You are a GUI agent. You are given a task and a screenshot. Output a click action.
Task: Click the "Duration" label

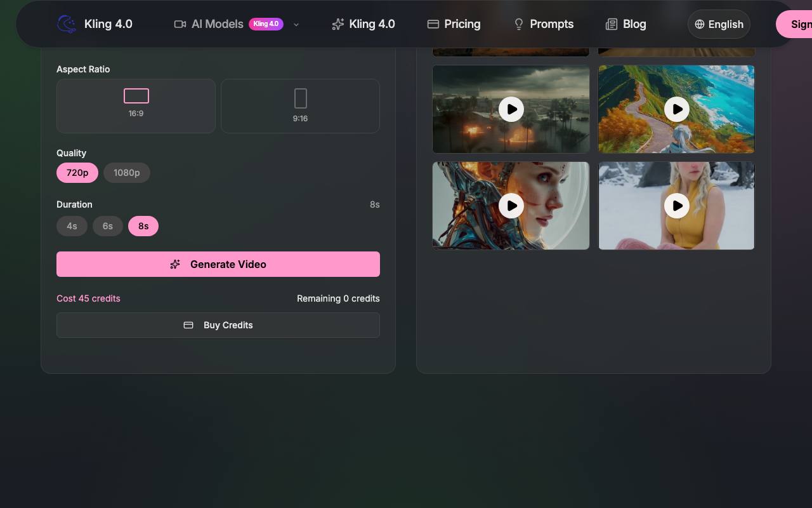click(x=74, y=204)
